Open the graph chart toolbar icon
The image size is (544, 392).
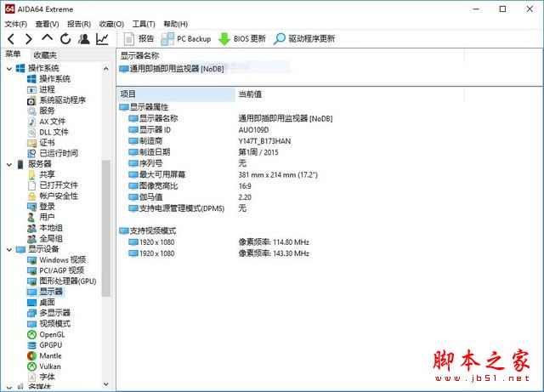pos(102,39)
